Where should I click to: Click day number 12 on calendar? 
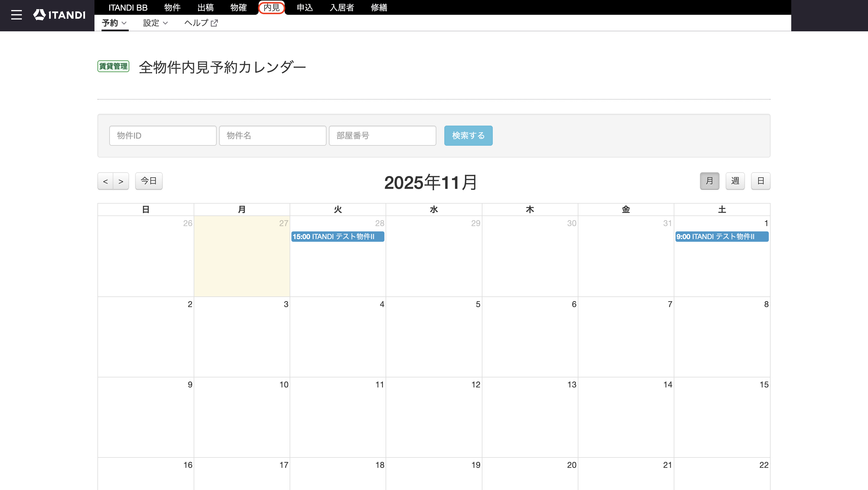coord(476,384)
